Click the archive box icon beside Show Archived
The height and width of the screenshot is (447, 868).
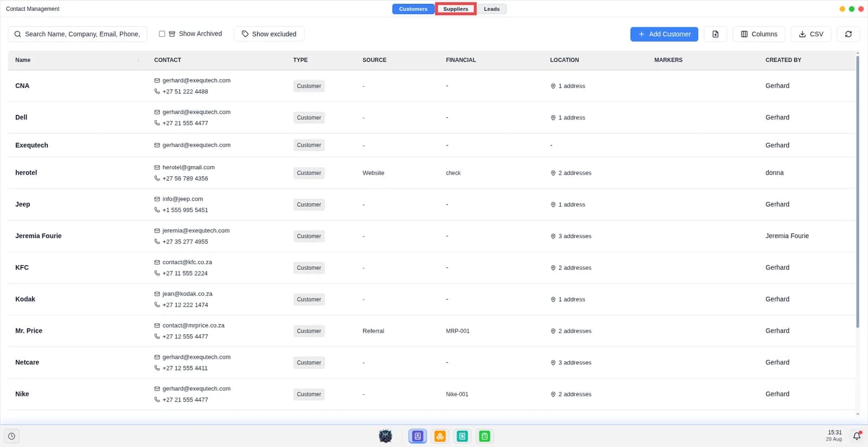tap(172, 34)
